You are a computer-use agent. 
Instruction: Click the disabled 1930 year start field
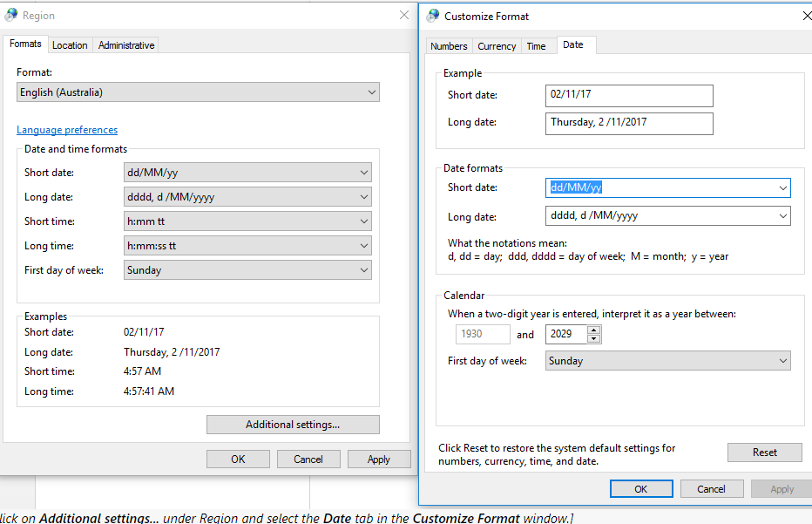click(483, 334)
